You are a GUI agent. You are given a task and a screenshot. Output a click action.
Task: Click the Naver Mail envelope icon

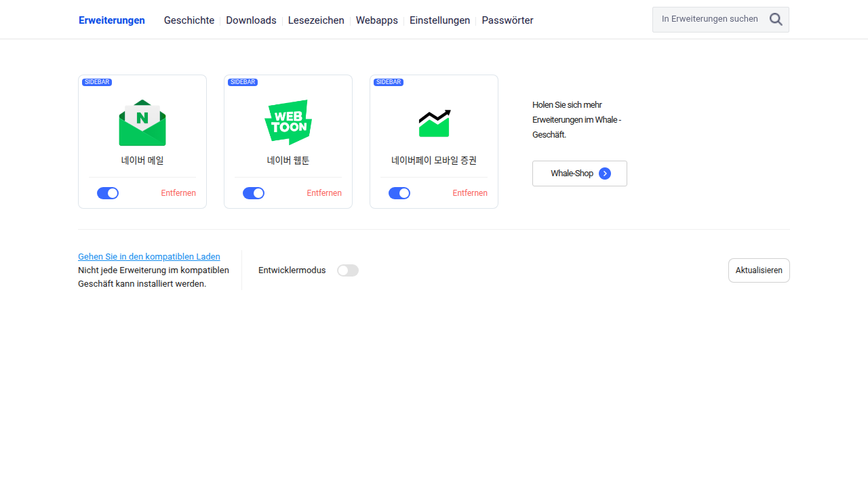(x=142, y=123)
